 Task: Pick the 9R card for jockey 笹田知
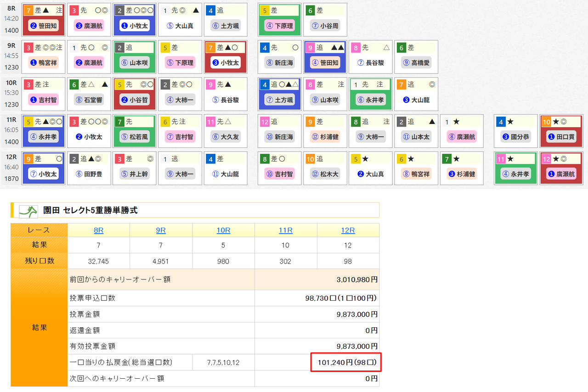pyautogui.click(x=326, y=56)
